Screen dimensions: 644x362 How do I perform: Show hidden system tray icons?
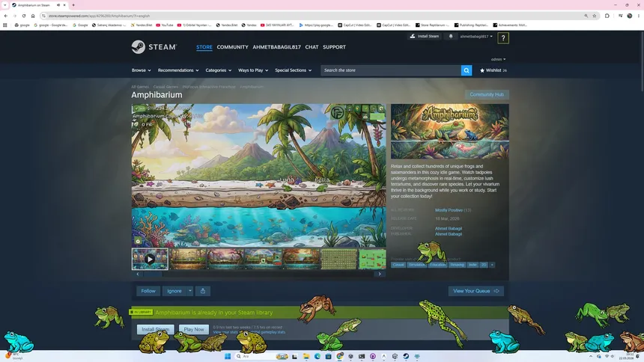pos(591,356)
